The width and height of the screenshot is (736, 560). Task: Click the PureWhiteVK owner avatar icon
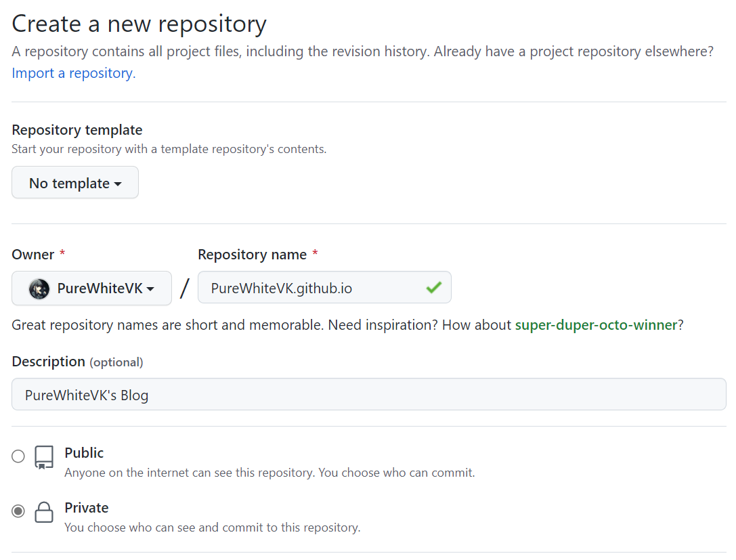point(39,288)
